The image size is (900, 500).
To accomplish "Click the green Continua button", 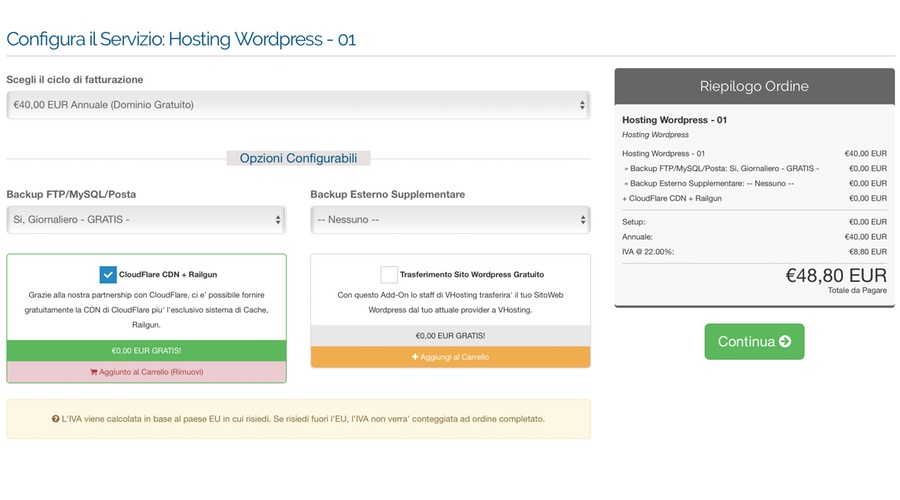I will [754, 342].
